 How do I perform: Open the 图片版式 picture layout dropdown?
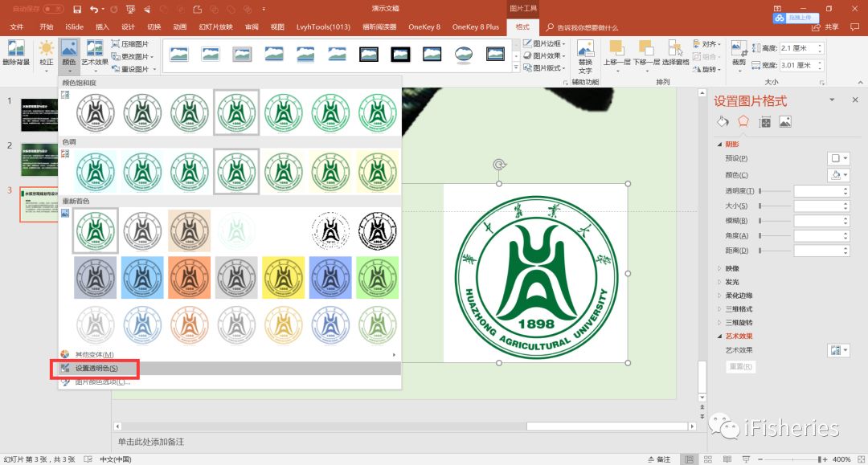(x=544, y=67)
